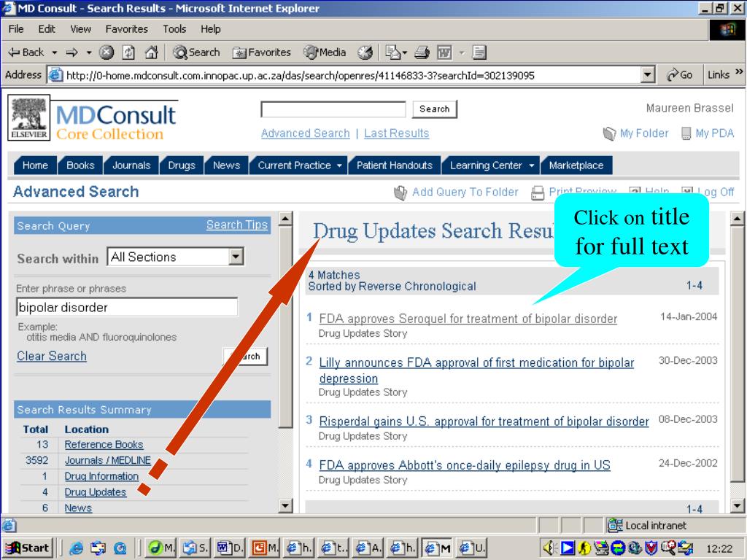Click left panel scroll down arrow

click(285, 505)
